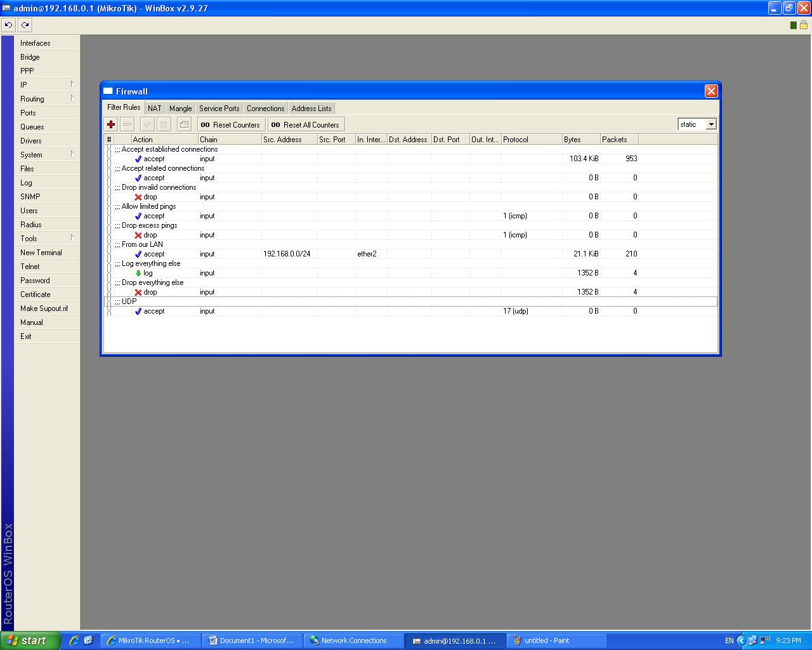
Task: Open Interfaces from the sidebar menu
Action: point(48,43)
